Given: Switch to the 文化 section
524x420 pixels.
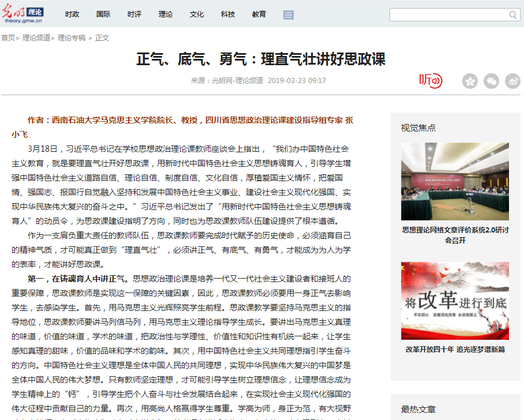Looking at the screenshot, I should pos(197,14).
